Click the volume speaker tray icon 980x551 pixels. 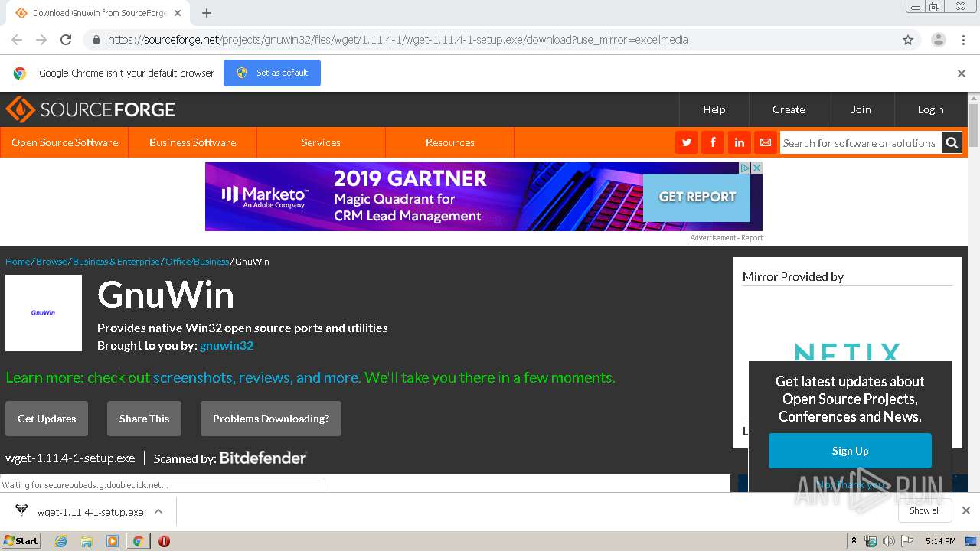pos(889,541)
